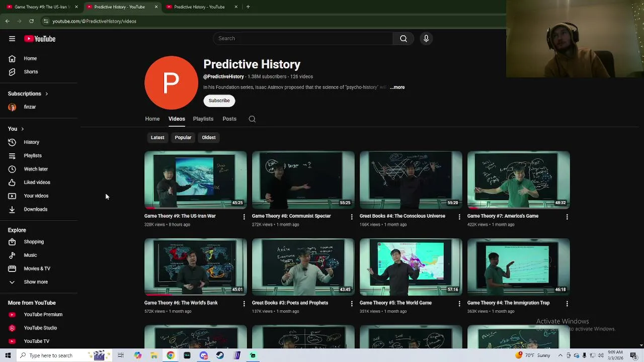Switch to channel Home tab

point(152,119)
